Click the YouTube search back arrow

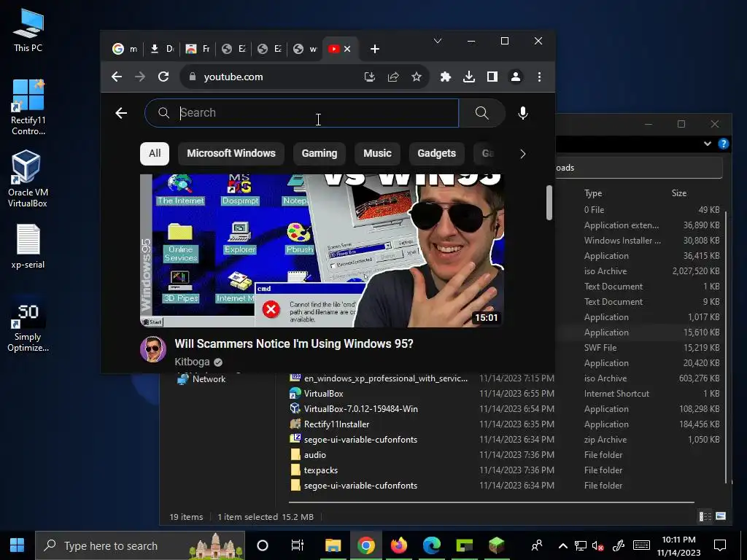(x=121, y=113)
